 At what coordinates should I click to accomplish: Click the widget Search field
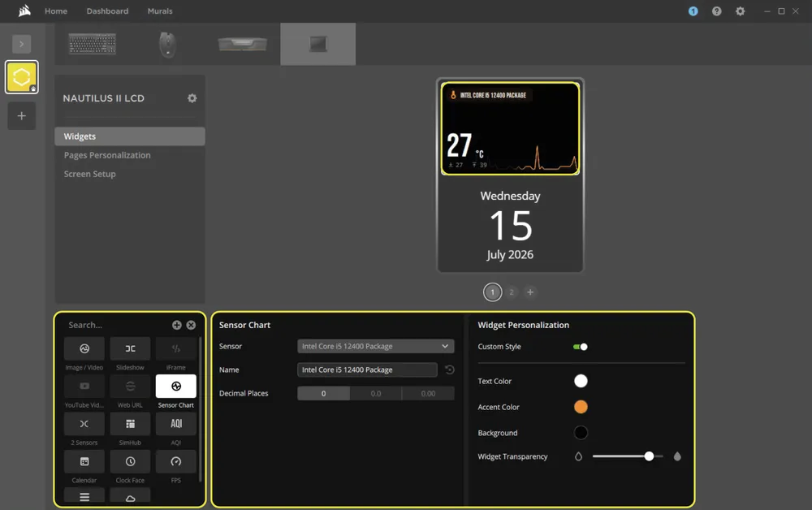tap(116, 325)
